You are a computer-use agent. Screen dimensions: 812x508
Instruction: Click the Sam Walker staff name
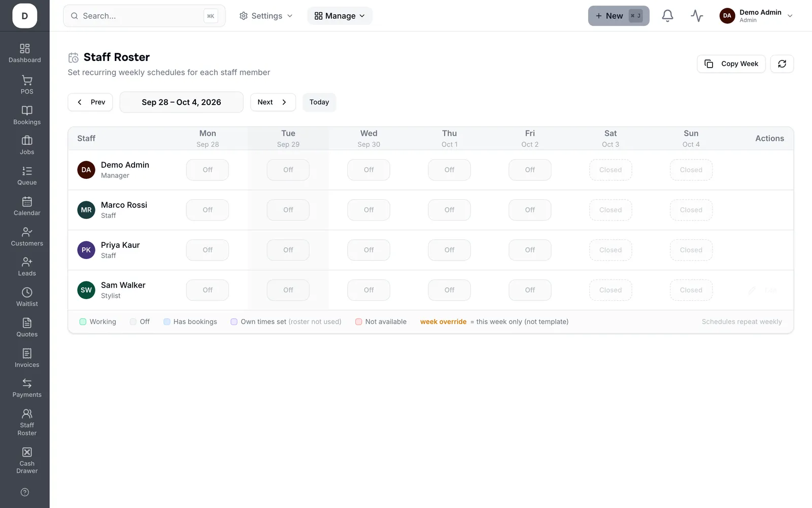(x=123, y=285)
